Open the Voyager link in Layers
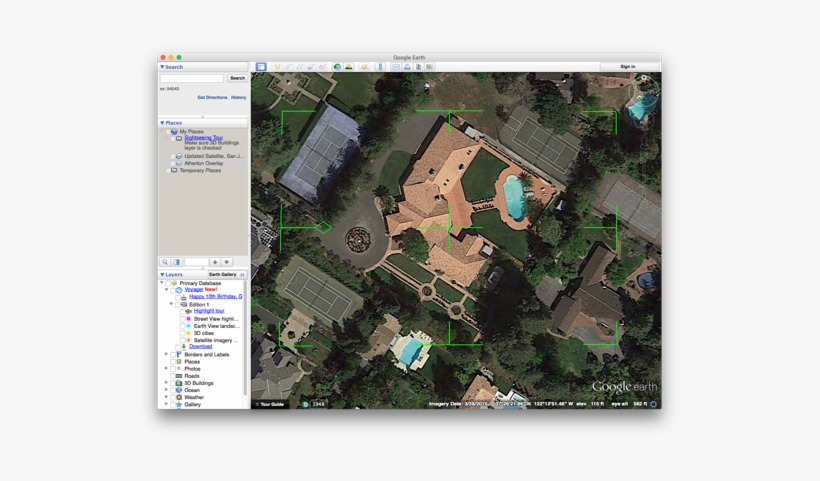The width and height of the screenshot is (820, 481). pos(193,290)
